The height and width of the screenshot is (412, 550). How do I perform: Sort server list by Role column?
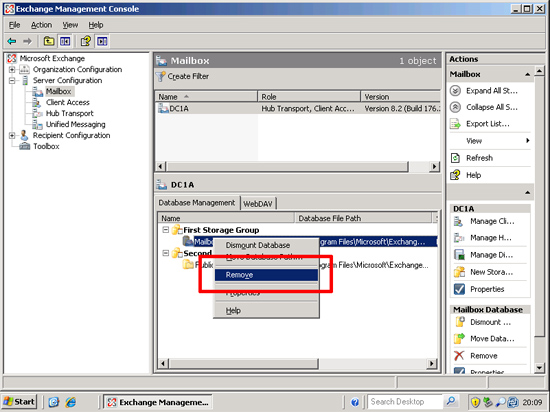(309, 97)
